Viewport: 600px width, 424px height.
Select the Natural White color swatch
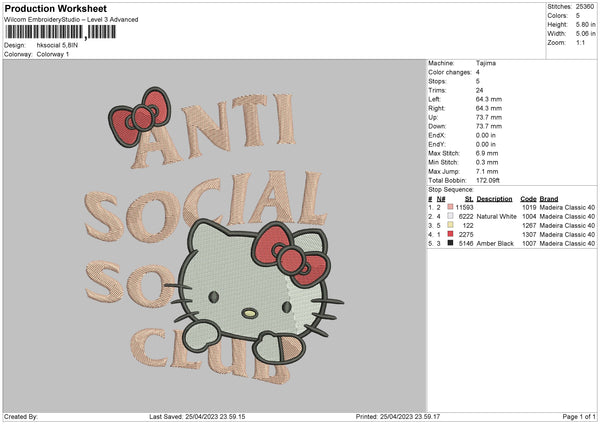click(x=451, y=215)
